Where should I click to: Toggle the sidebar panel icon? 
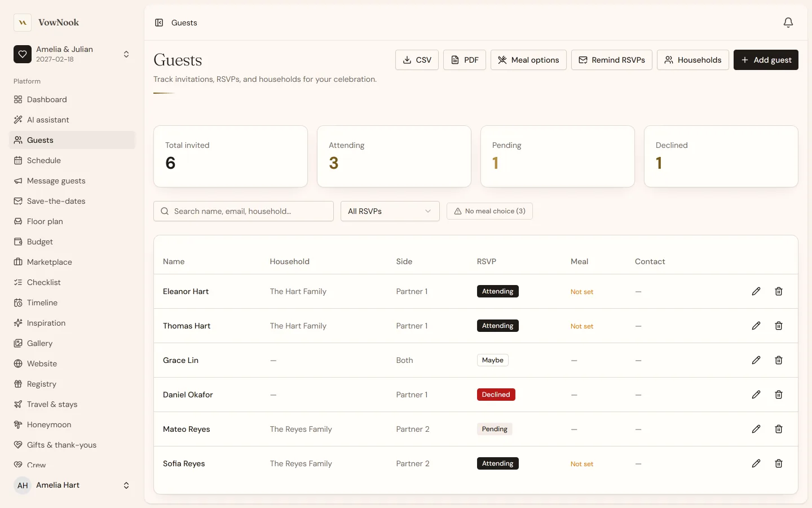(159, 23)
